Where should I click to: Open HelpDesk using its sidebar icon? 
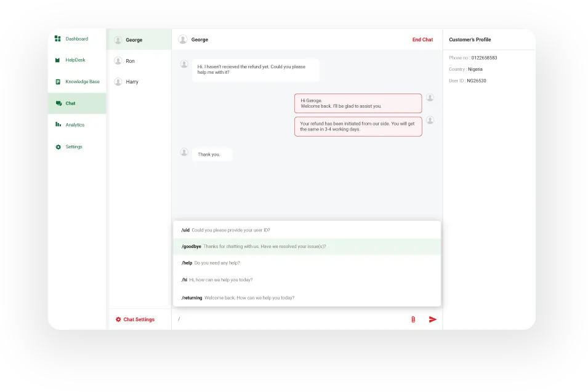pos(58,60)
